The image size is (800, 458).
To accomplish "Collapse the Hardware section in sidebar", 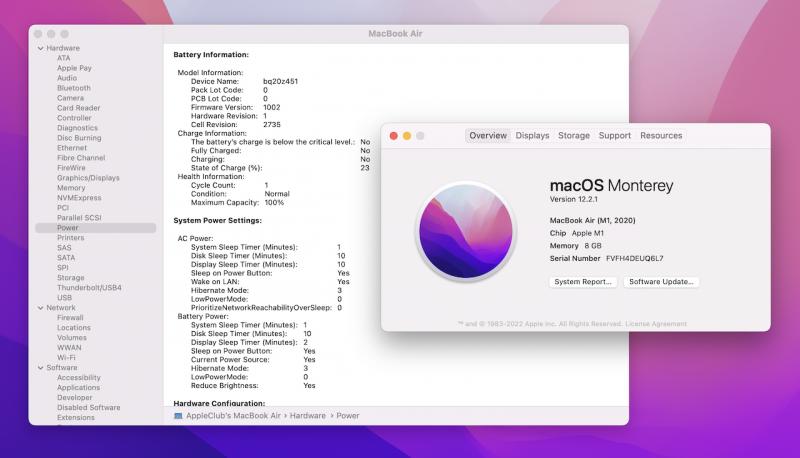I will click(x=40, y=48).
